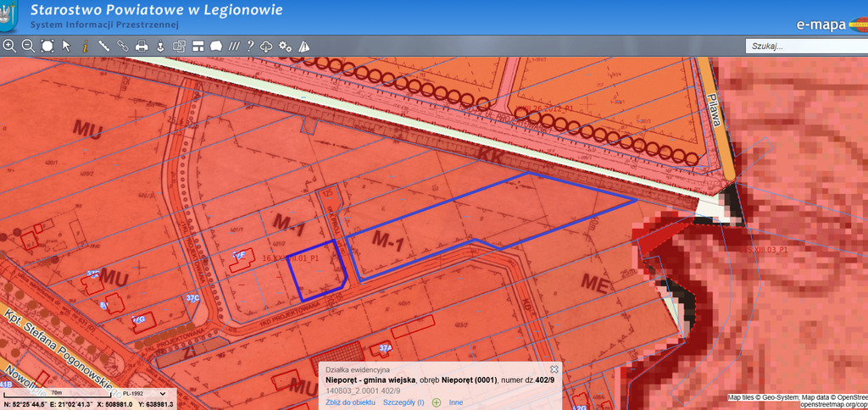
Task: Click the Zbliż do obiektu link
Action: [x=350, y=402]
